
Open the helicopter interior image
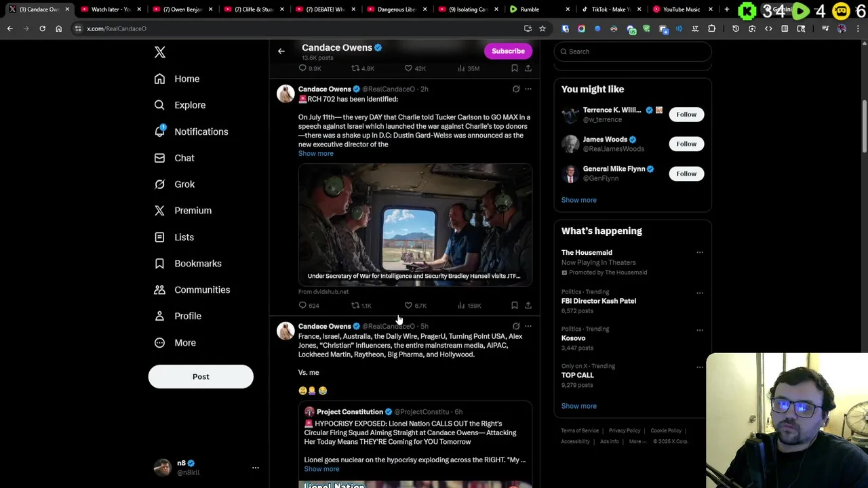coord(415,224)
